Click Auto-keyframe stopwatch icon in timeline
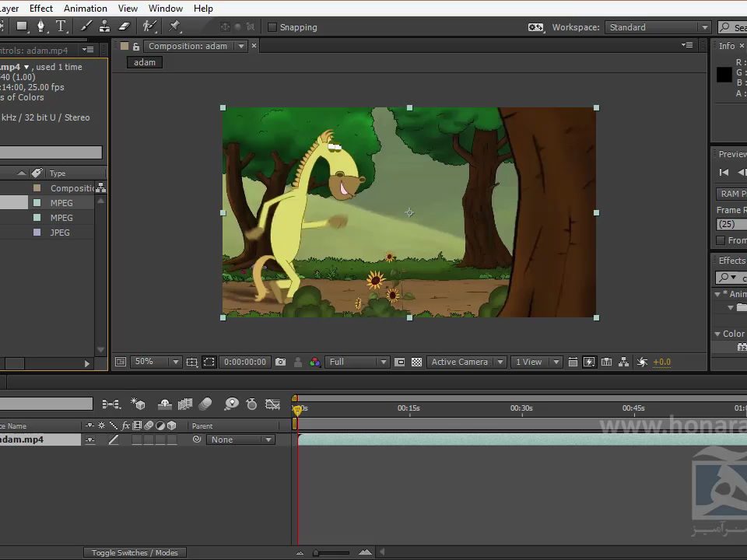 pyautogui.click(x=251, y=404)
